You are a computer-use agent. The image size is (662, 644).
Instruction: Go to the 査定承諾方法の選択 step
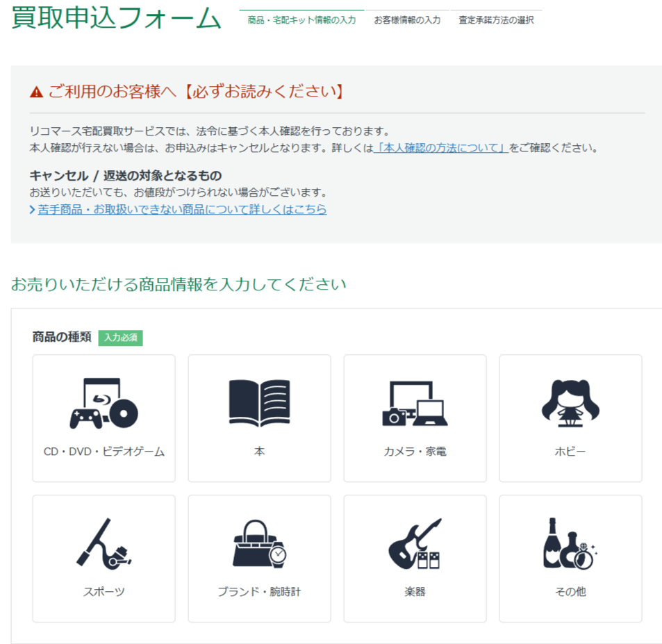tap(496, 20)
